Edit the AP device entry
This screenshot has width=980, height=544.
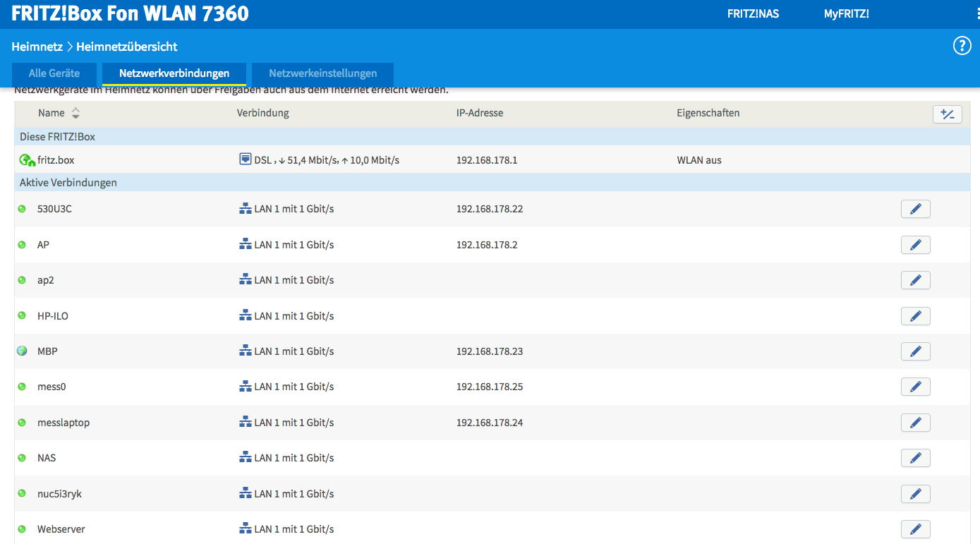click(915, 245)
